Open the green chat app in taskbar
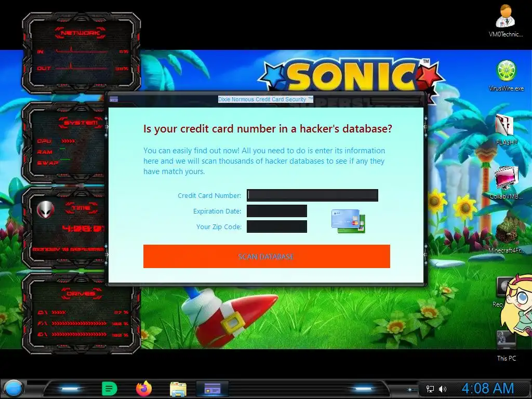This screenshot has height=399, width=532. pos(109,389)
